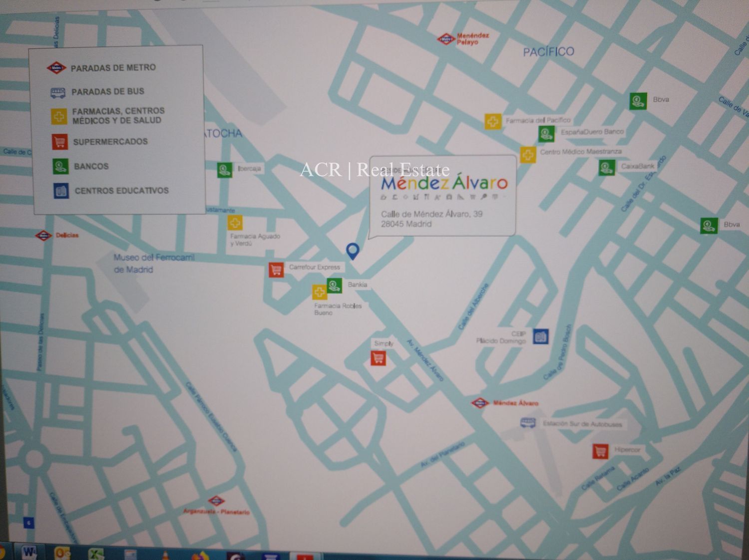Select the Centro Médico Maestranza marker
The image size is (749, 560).
[x=528, y=154]
